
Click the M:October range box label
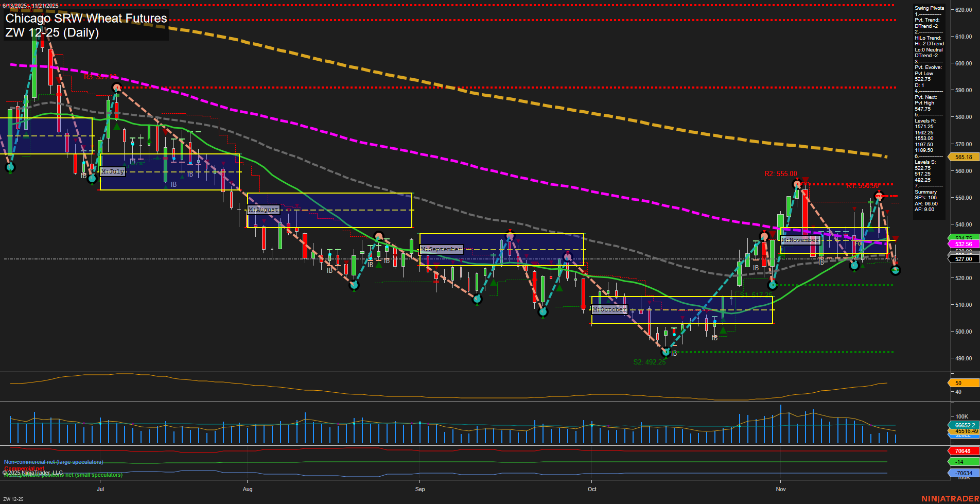tap(610, 309)
